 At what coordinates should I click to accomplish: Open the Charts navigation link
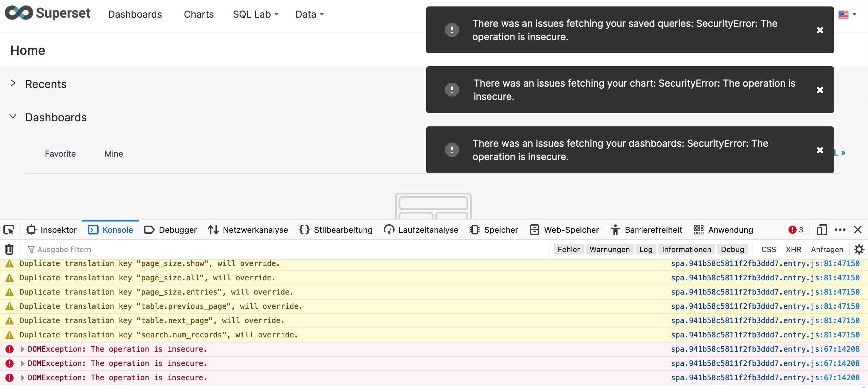(199, 14)
